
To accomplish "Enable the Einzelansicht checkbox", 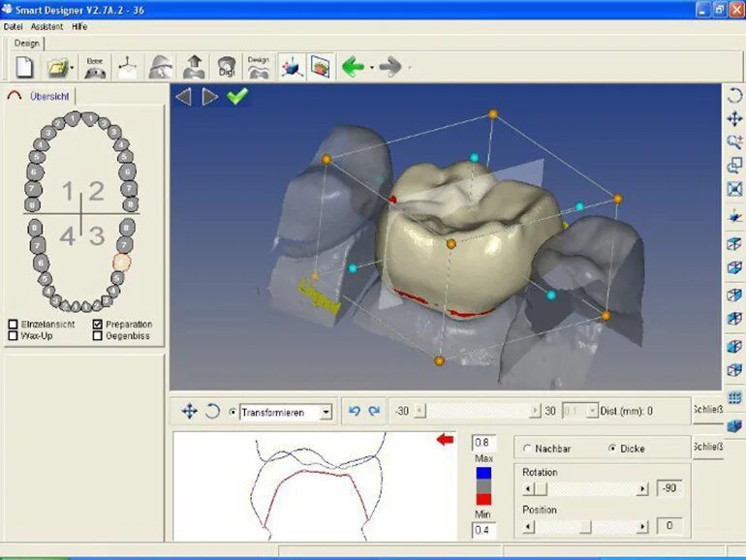I will pos(14,325).
